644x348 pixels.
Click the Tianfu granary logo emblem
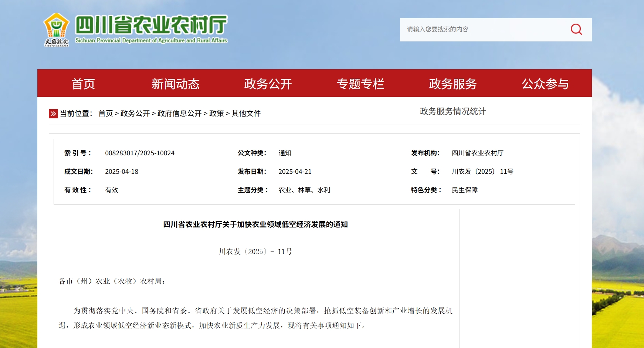tap(56, 30)
